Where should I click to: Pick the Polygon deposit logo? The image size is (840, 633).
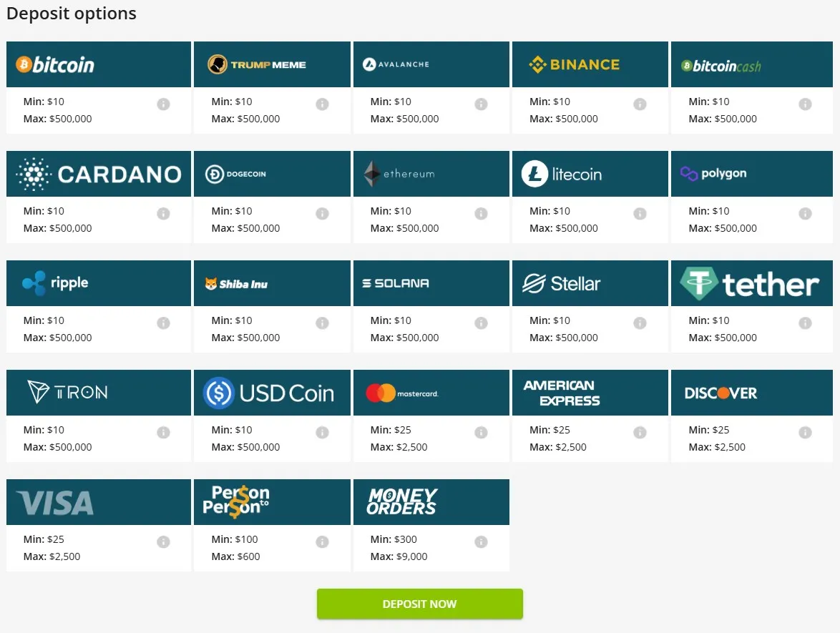(713, 174)
